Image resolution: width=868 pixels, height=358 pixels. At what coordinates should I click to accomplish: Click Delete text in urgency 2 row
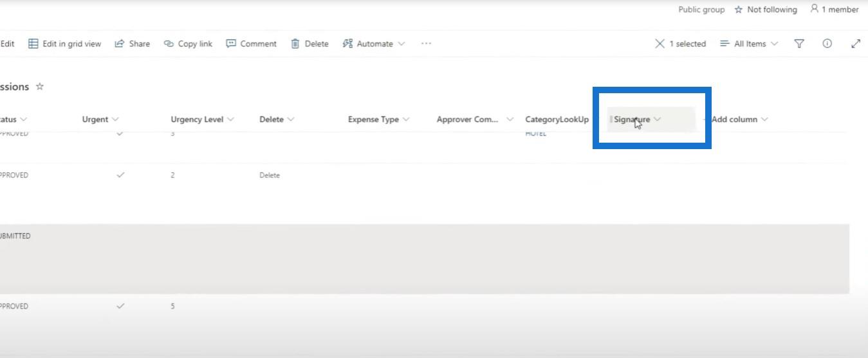[270, 175]
